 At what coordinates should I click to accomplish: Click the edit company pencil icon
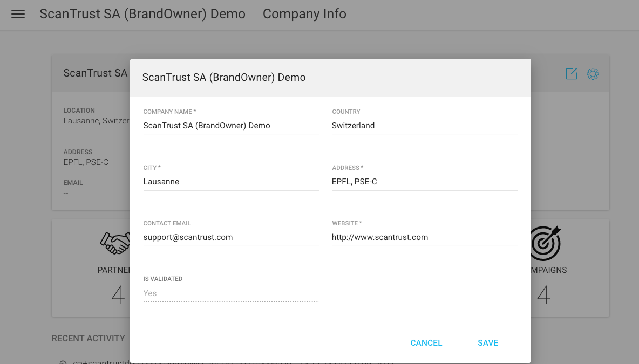pos(571,74)
